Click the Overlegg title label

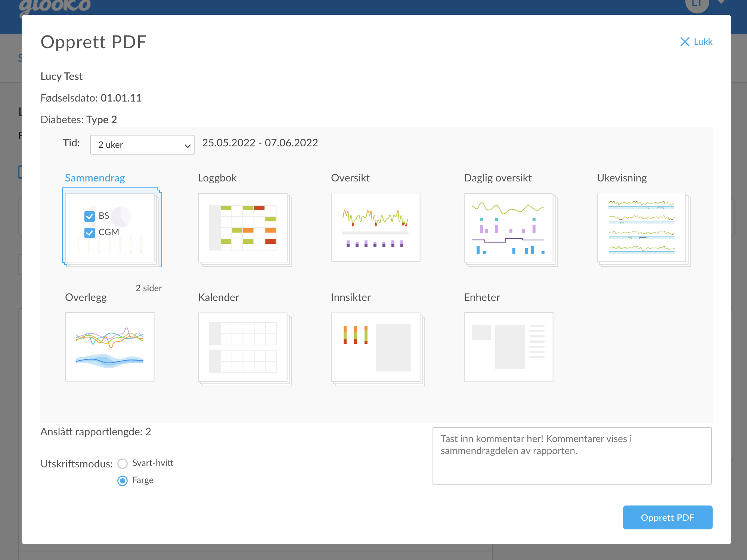coord(86,297)
